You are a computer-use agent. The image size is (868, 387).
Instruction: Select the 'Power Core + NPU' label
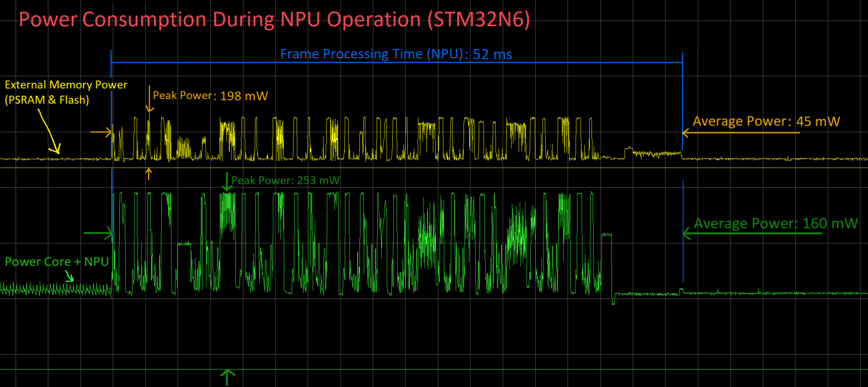tap(56, 262)
